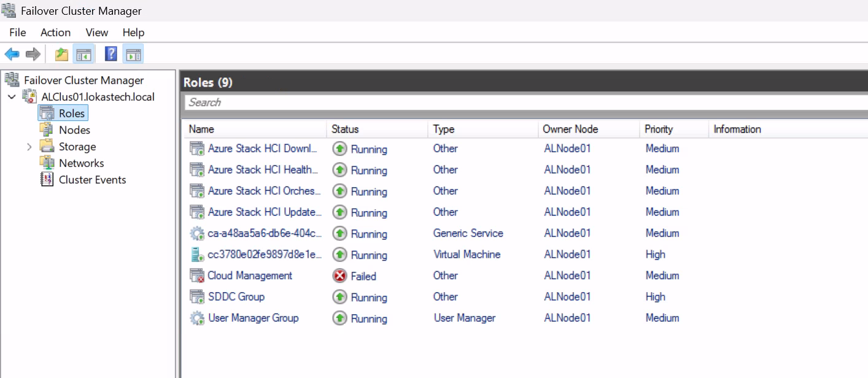Click the Forward arrow toolbar icon
The height and width of the screenshot is (378, 868).
coord(33,55)
